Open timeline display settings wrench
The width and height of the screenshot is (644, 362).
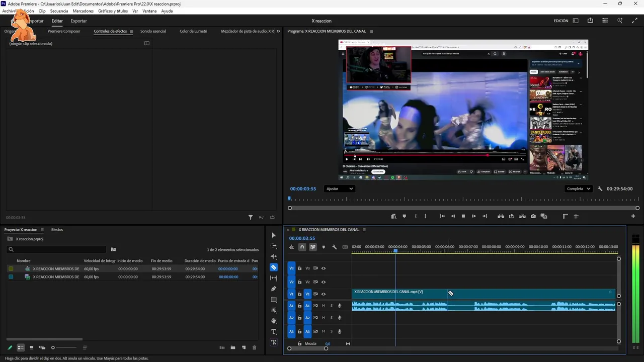334,247
